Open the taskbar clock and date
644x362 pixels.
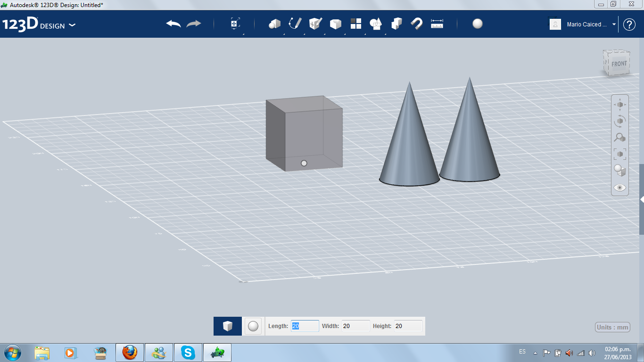click(x=618, y=353)
